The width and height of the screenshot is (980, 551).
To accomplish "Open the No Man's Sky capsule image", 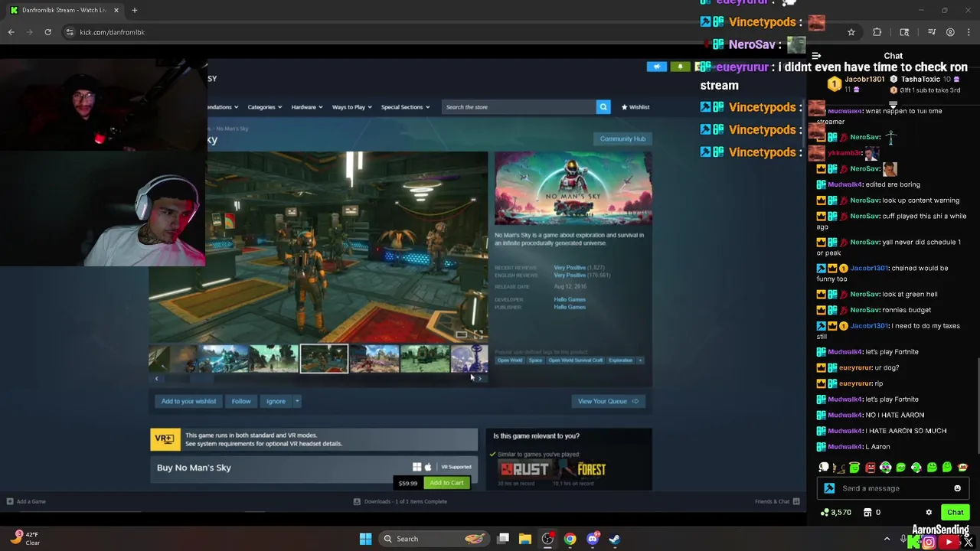I will 573,188.
